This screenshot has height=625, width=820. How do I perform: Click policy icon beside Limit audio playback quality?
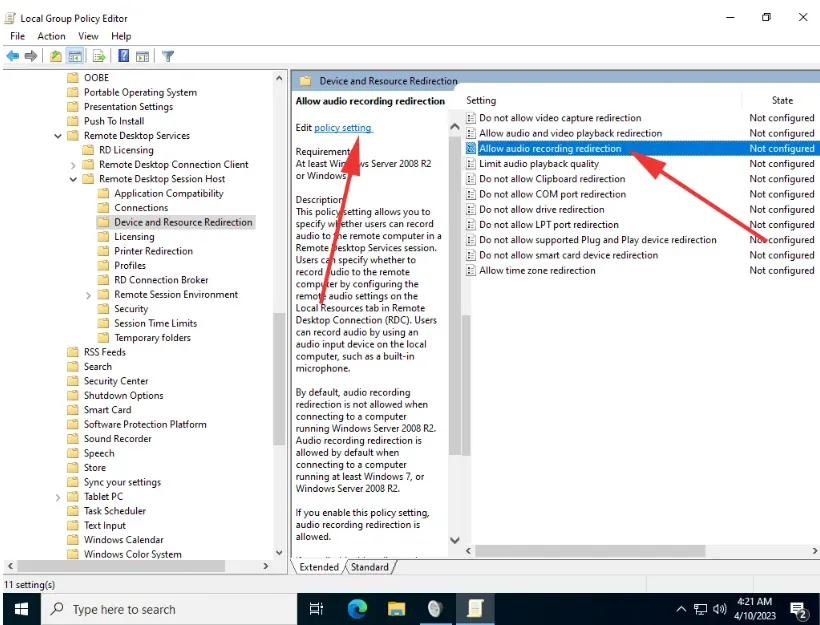click(471, 164)
